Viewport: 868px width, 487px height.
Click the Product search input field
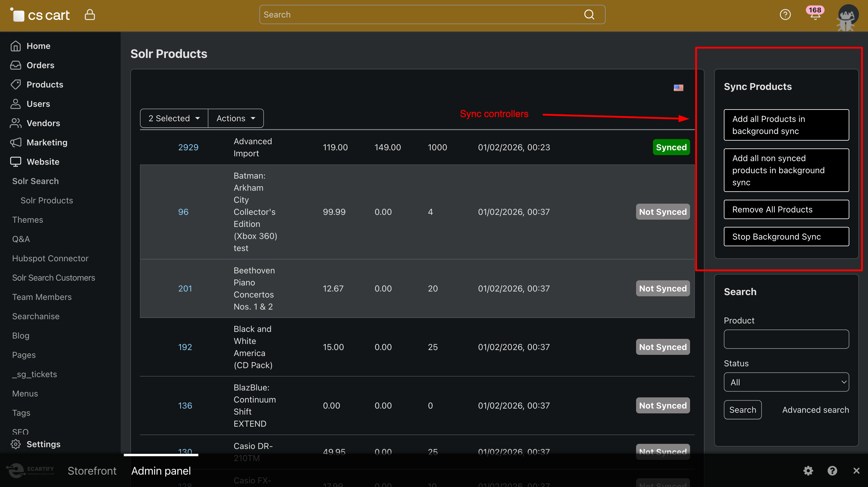point(786,339)
